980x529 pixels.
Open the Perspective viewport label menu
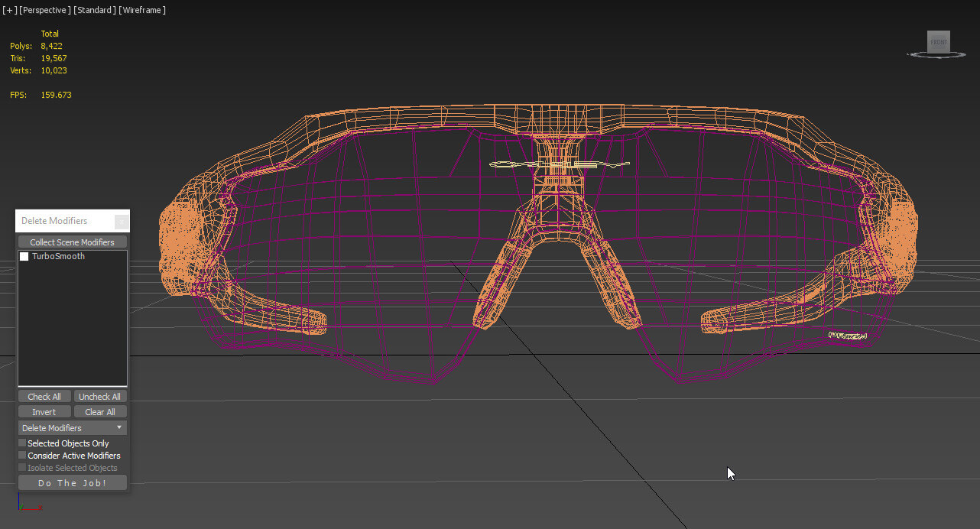(x=45, y=10)
